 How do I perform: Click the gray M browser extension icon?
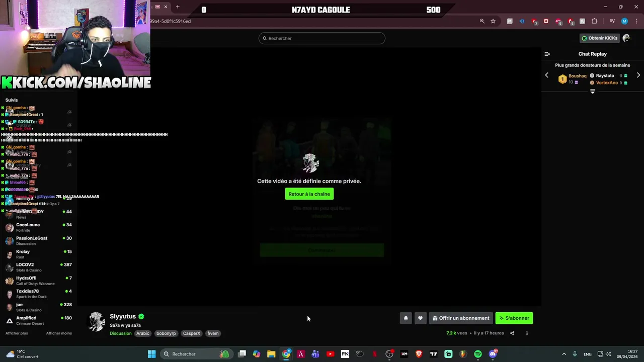510,21
